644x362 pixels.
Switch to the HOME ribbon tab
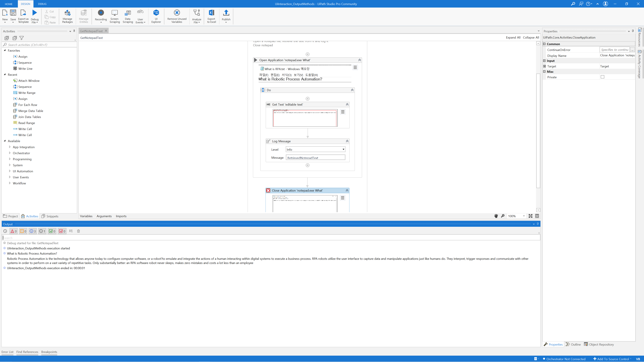[9, 4]
